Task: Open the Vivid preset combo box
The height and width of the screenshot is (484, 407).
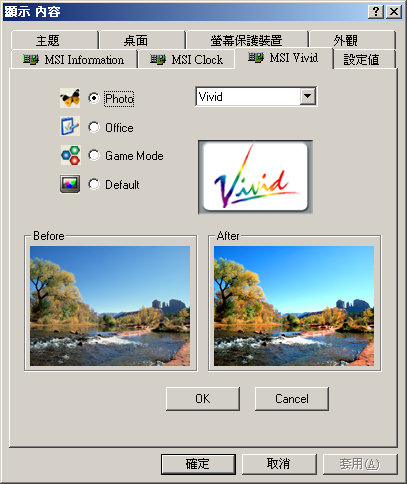Action: pyautogui.click(x=256, y=97)
